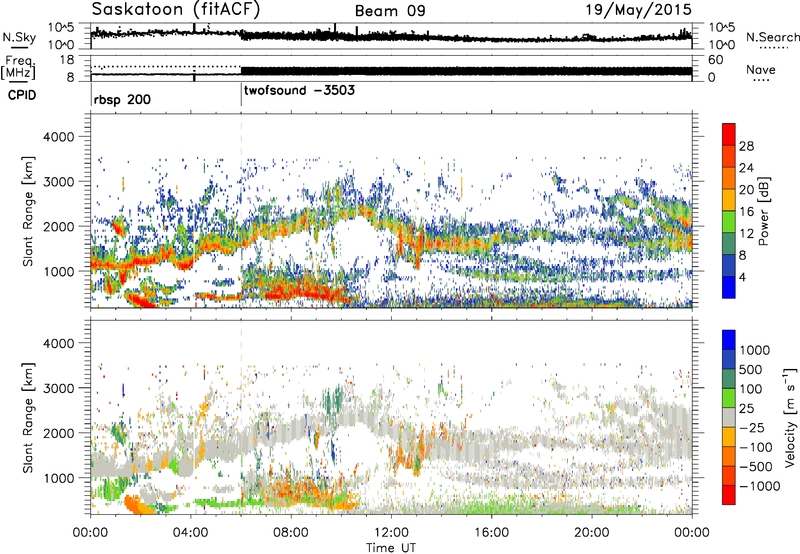Click the 'CPID' row label
Screen dimensions: 800x554
[22, 95]
